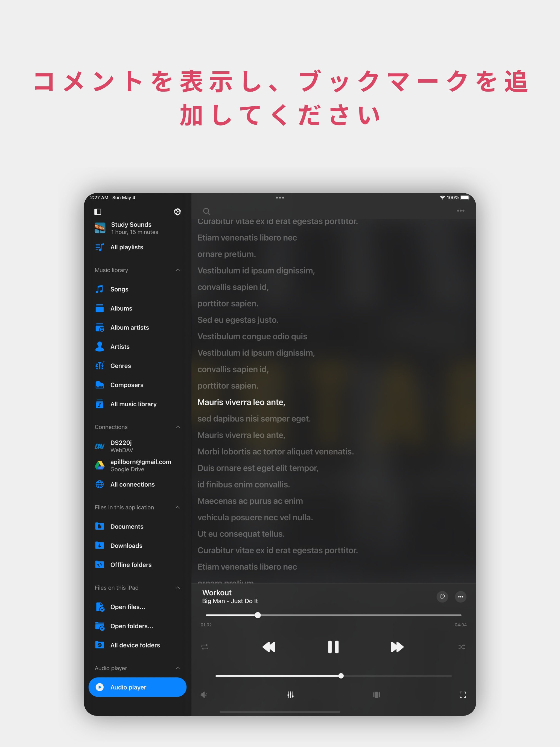
Task: Open the equalizer icon in the player bar
Action: click(x=290, y=695)
